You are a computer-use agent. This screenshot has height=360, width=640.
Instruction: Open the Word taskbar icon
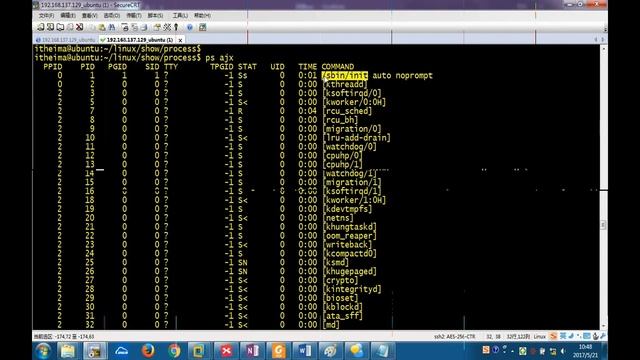(304, 351)
